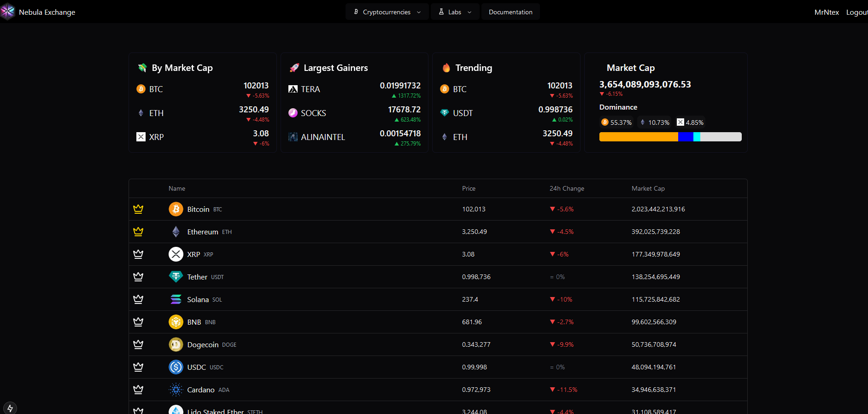Screen dimensions: 868x414
Task: Toggle the crown favorite for XRP row
Action: coord(138,254)
